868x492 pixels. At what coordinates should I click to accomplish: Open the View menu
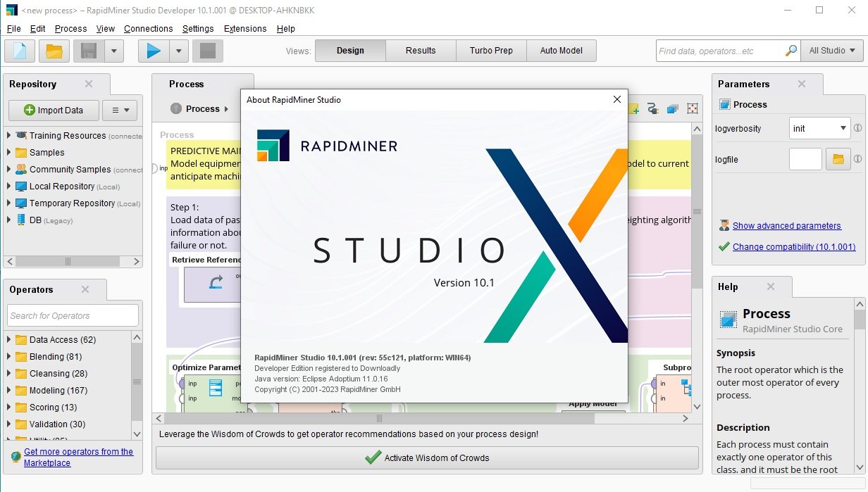point(106,29)
